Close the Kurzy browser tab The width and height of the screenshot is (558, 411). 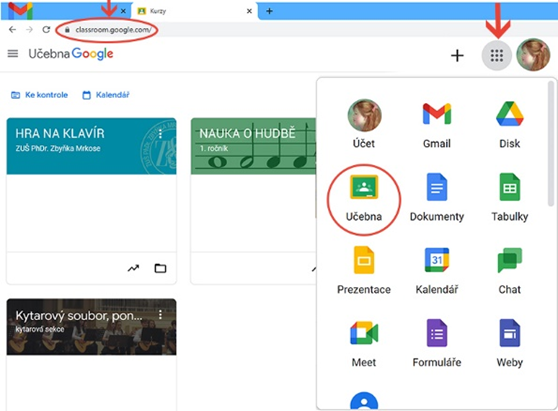249,11
